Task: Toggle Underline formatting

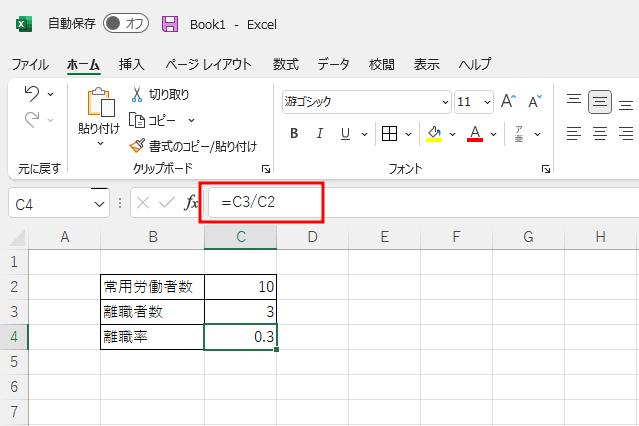Action: click(346, 133)
